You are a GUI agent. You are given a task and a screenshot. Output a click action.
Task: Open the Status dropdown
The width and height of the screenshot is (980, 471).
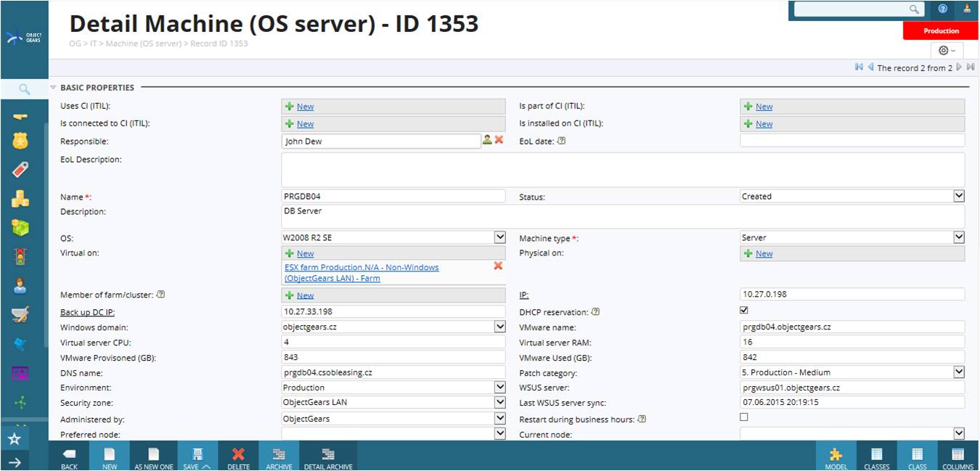959,196
